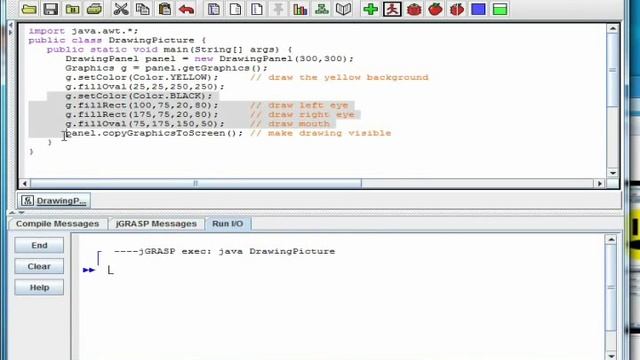This screenshot has width=640, height=360.
Task: Save the file with the floppy disk icon
Action: point(51,9)
